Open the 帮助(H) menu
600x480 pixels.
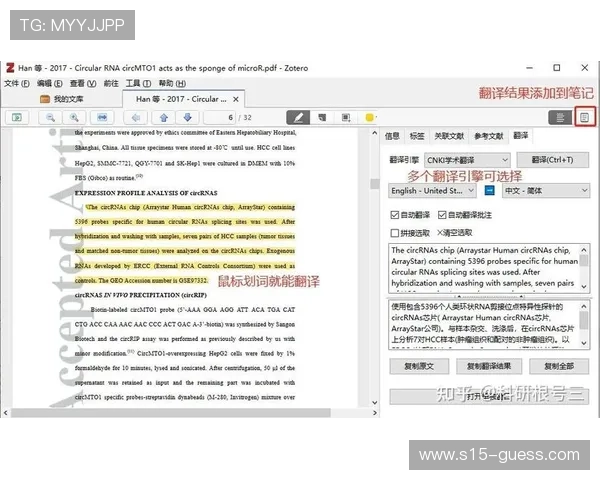tap(172, 83)
